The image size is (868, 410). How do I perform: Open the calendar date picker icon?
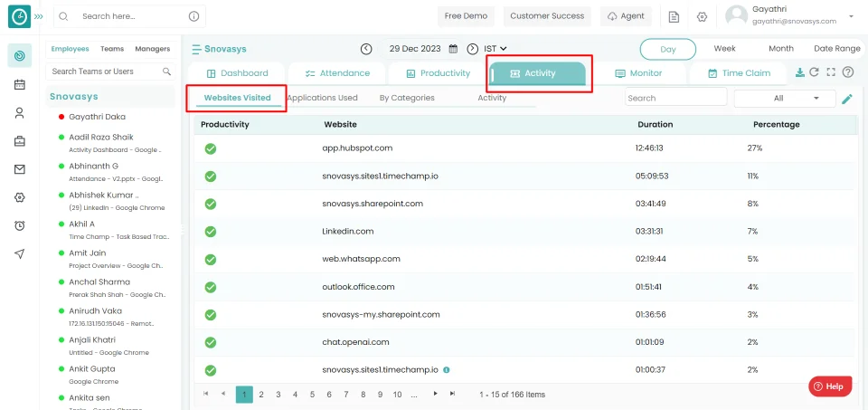(x=453, y=49)
